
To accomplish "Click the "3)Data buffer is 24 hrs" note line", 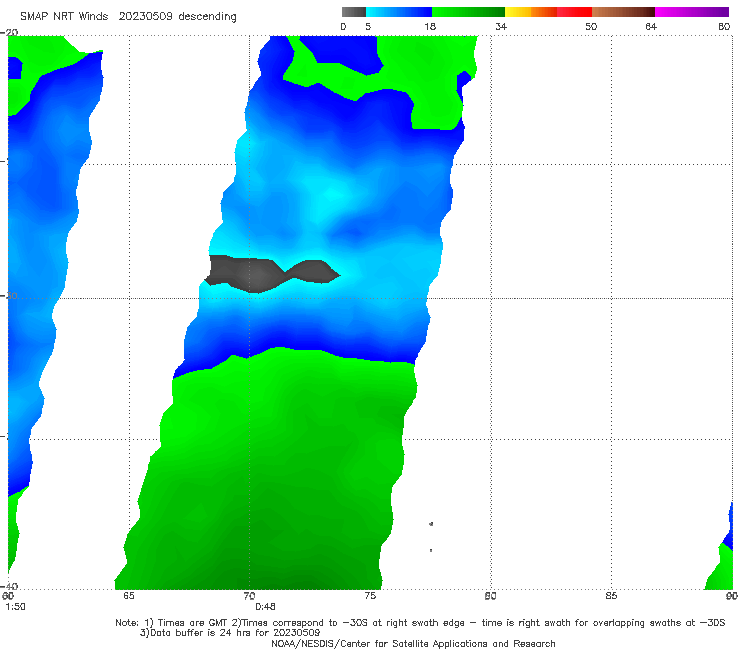I will [x=230, y=633].
